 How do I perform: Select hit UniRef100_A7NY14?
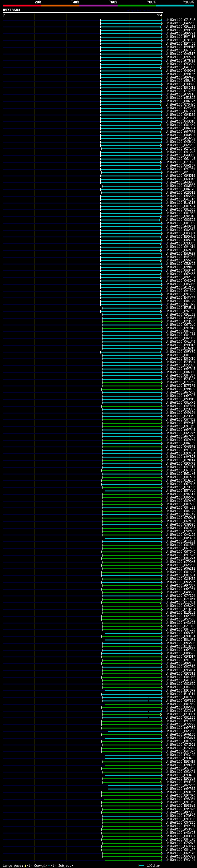[180, 460]
